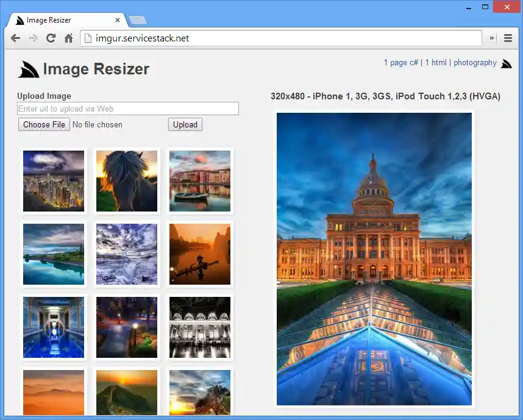Click the ServiceStack logo beside Image Resizer title

pyautogui.click(x=29, y=69)
